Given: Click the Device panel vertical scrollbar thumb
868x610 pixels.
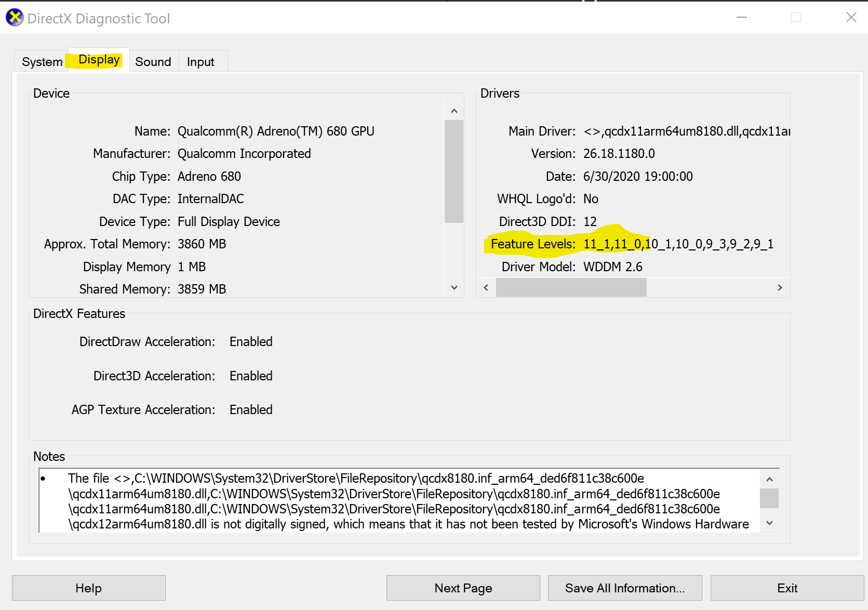Looking at the screenshot, I should point(454,171).
